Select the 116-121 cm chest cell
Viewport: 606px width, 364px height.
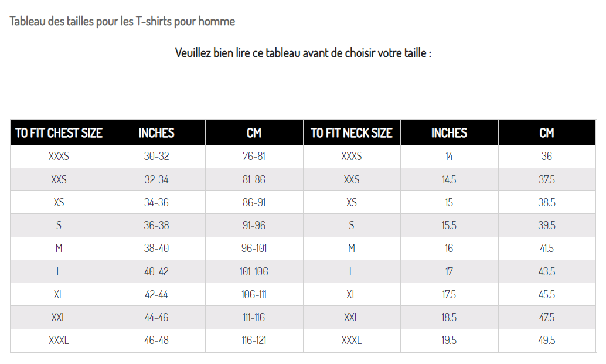[x=254, y=341]
